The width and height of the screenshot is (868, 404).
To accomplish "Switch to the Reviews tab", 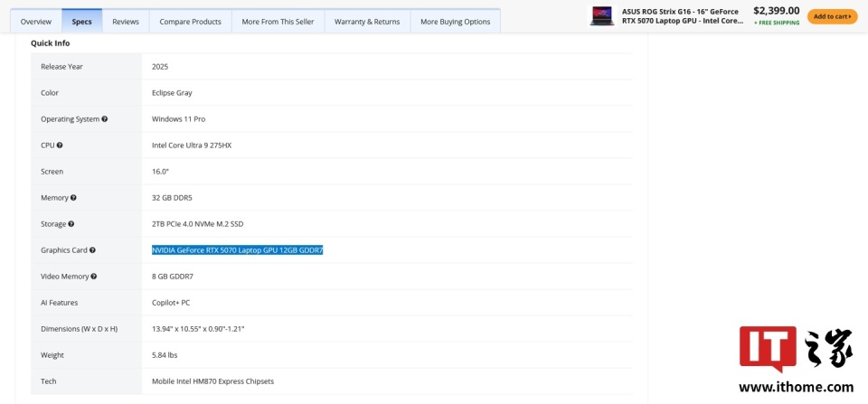I will click(x=126, y=22).
